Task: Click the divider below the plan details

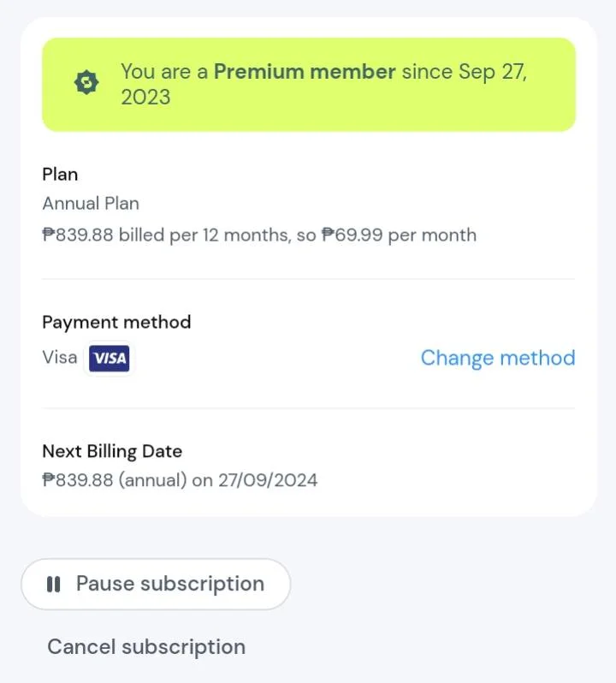Action: coord(309,279)
